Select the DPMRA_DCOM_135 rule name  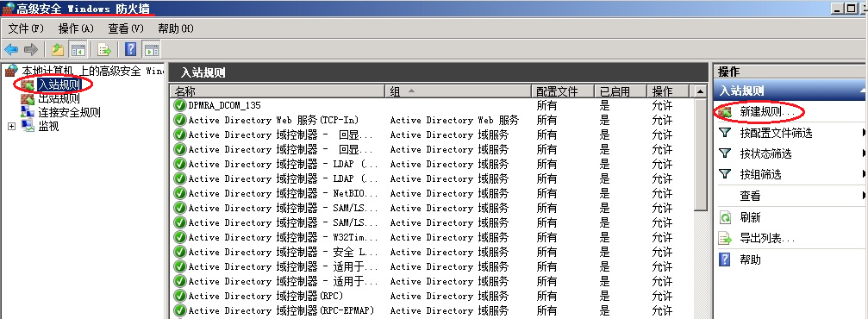pos(225,105)
